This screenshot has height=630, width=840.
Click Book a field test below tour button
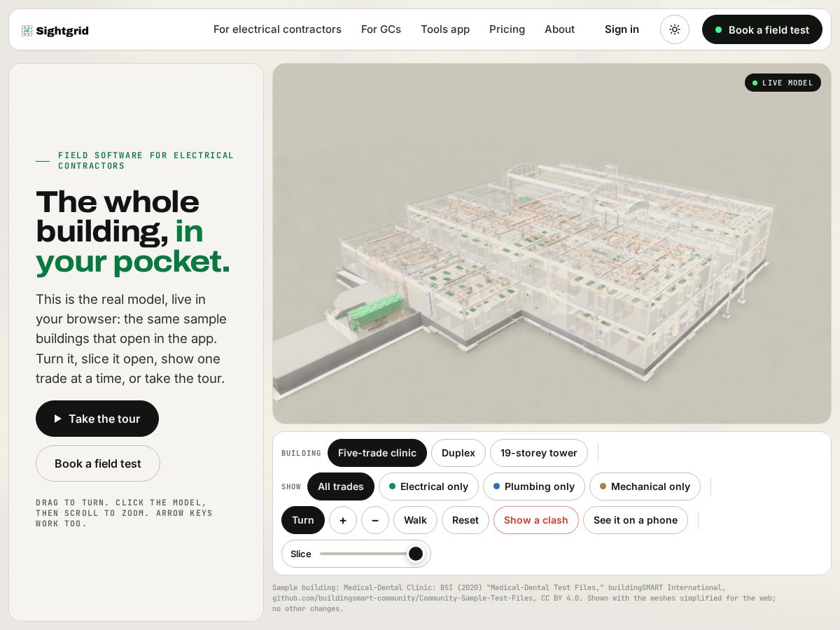point(98,463)
